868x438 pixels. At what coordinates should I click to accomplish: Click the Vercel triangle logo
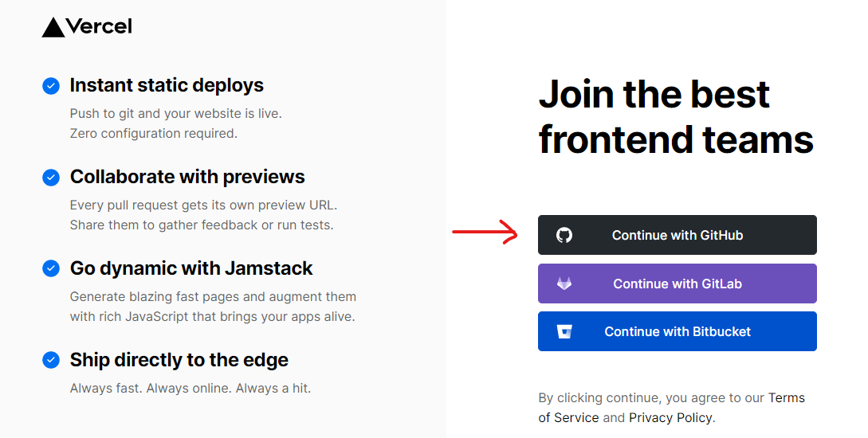(x=53, y=28)
